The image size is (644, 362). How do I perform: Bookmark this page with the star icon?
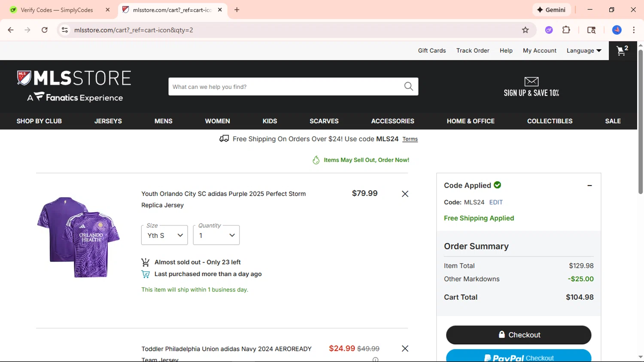click(526, 30)
